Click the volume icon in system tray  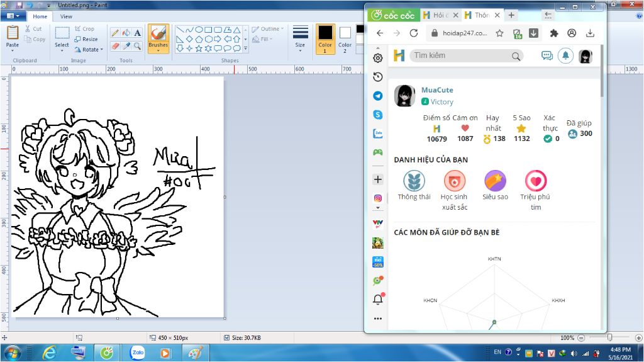point(574,353)
